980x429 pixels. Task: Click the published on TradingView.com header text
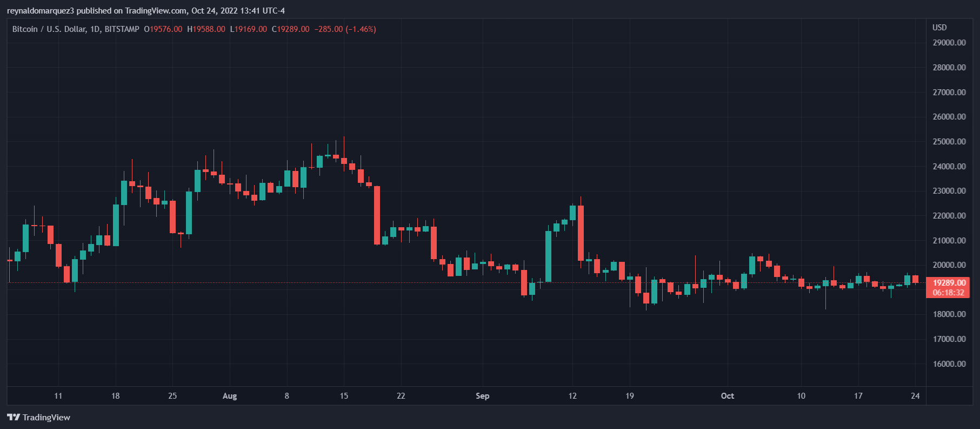pos(146,11)
